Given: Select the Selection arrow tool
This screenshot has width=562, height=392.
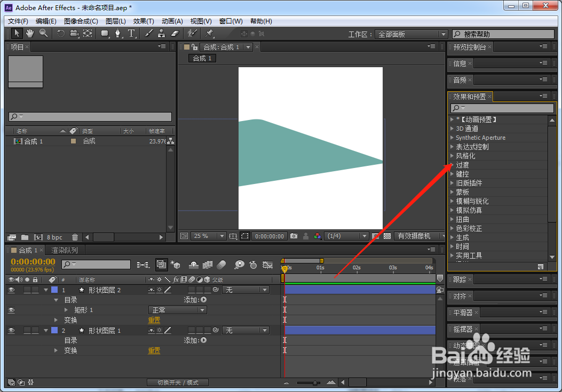Looking at the screenshot, I should pyautogui.click(x=16, y=34).
